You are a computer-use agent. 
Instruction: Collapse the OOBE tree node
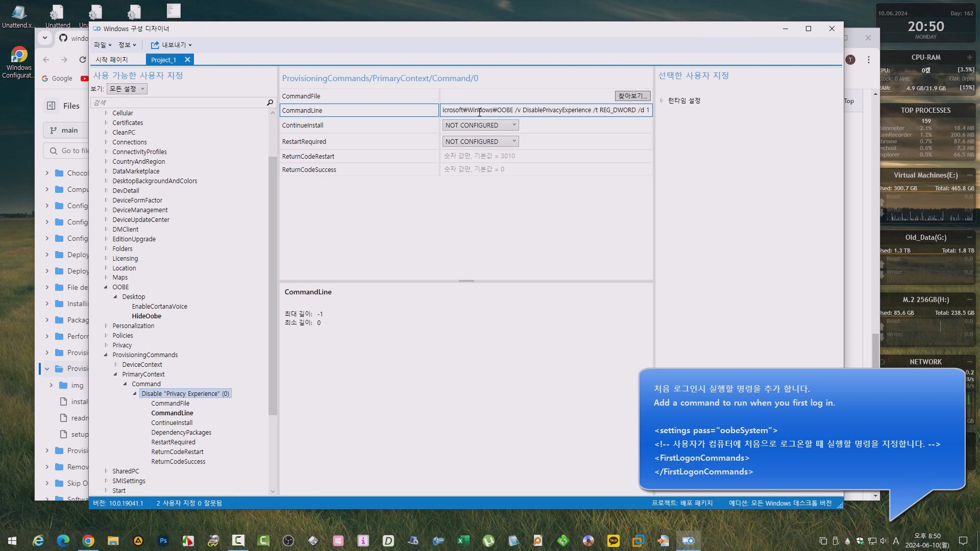pyautogui.click(x=106, y=287)
